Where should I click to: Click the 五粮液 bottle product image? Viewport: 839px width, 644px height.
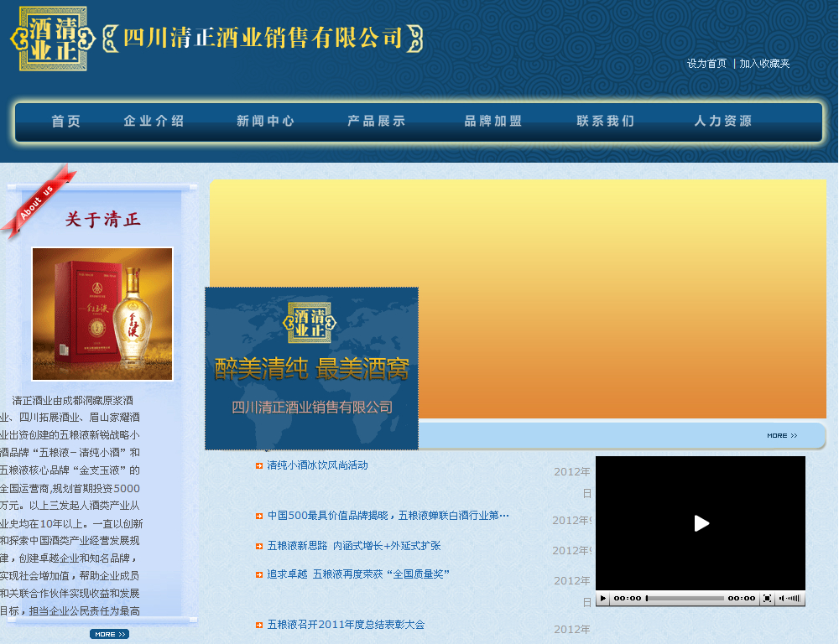(102, 314)
